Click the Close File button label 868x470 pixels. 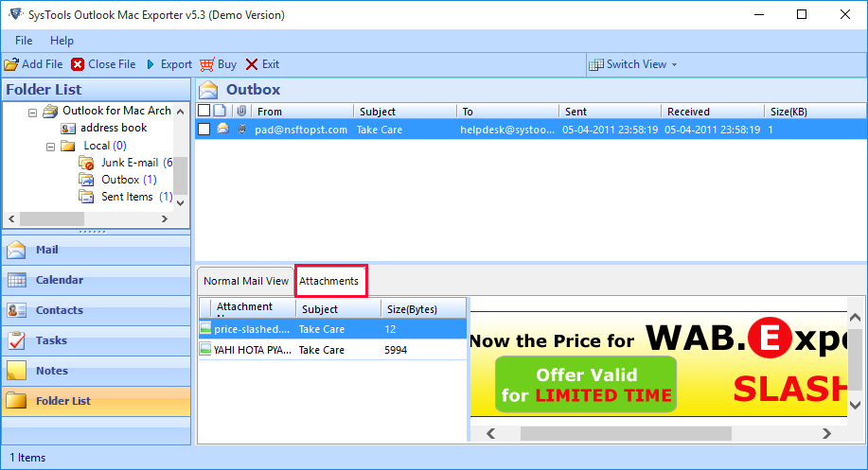[x=112, y=64]
